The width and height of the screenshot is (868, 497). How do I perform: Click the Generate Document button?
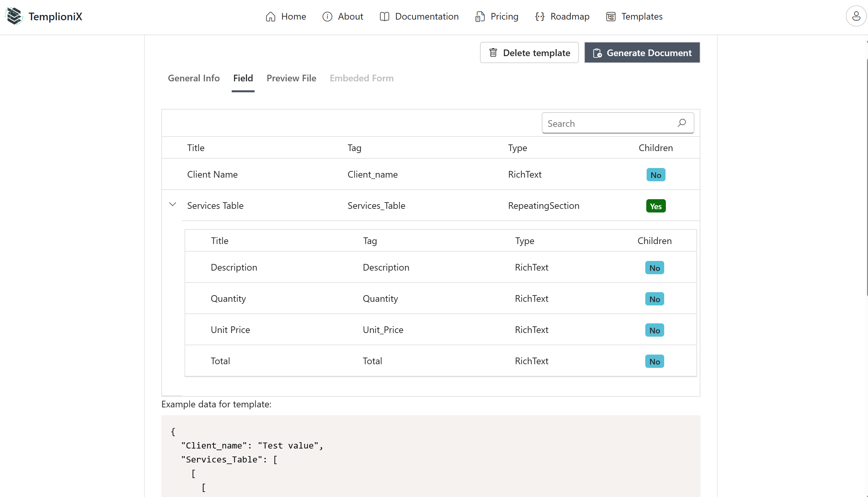pos(642,52)
